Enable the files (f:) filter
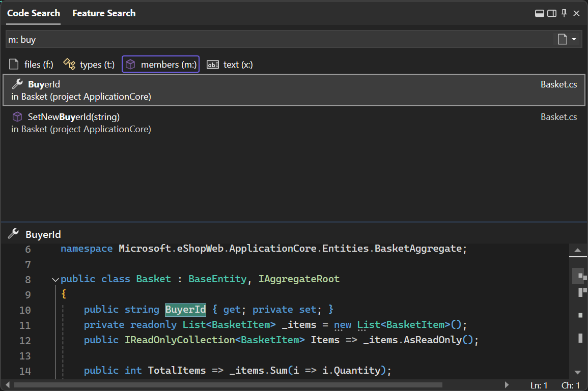The width and height of the screenshot is (588, 391). click(x=31, y=64)
